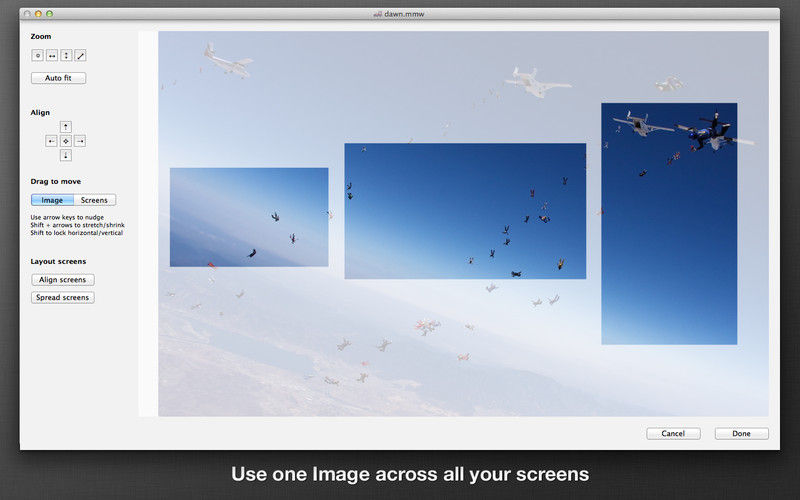This screenshot has height=500, width=800.
Task: Select the center screen rectangle
Action: point(465,211)
